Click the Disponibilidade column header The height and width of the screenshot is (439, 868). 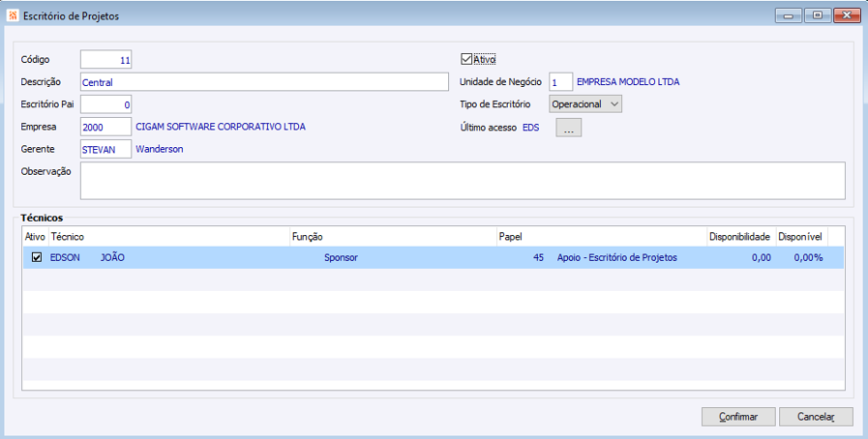coord(742,237)
